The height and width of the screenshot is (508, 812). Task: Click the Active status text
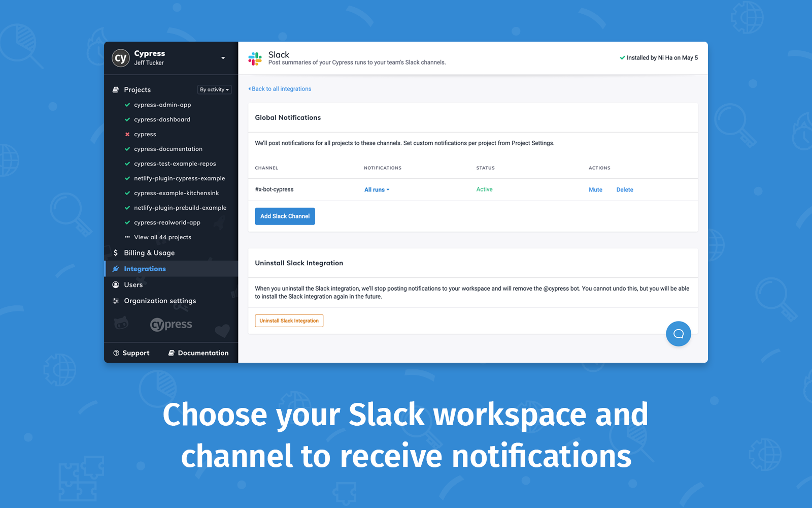click(x=484, y=189)
